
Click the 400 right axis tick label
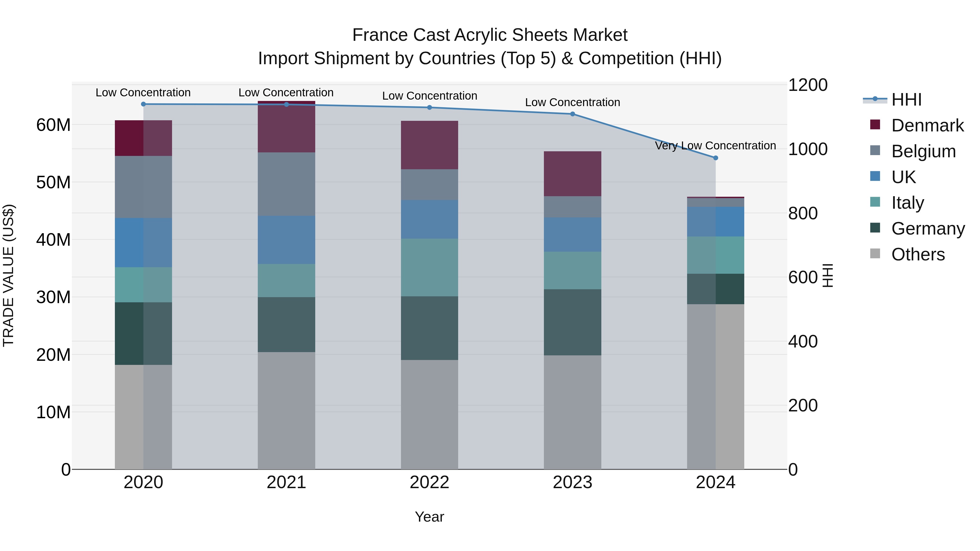(x=803, y=341)
